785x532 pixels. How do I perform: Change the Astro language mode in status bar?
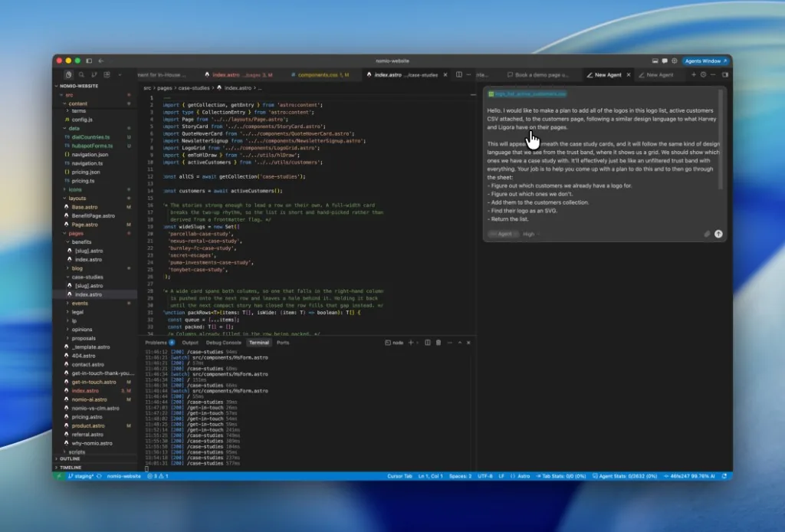coord(524,477)
